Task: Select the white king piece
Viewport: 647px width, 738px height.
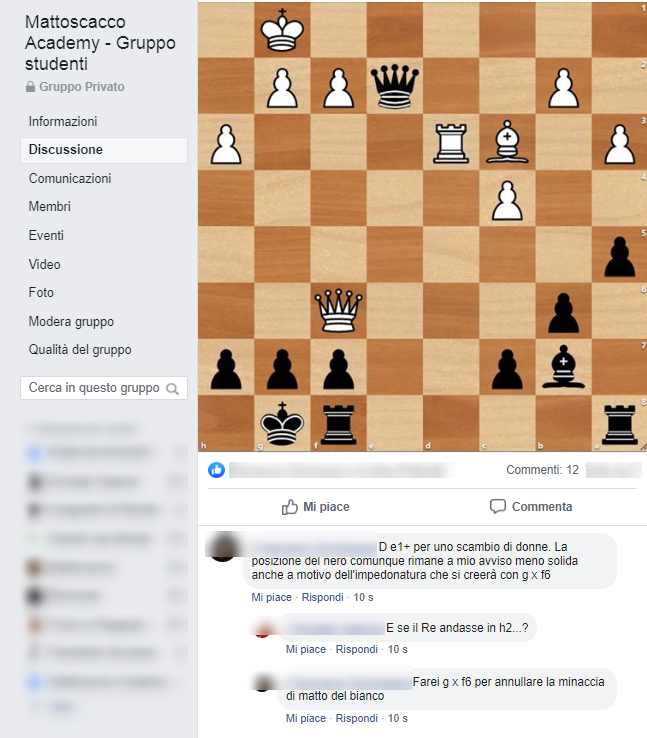Action: pyautogui.click(x=282, y=29)
